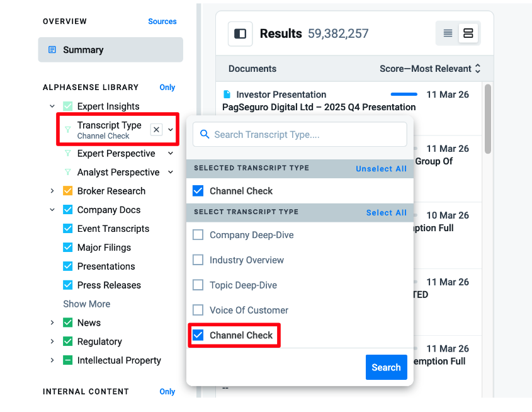Toggle the Broker Research checkbox
This screenshot has height=412, width=532.
[x=68, y=191]
